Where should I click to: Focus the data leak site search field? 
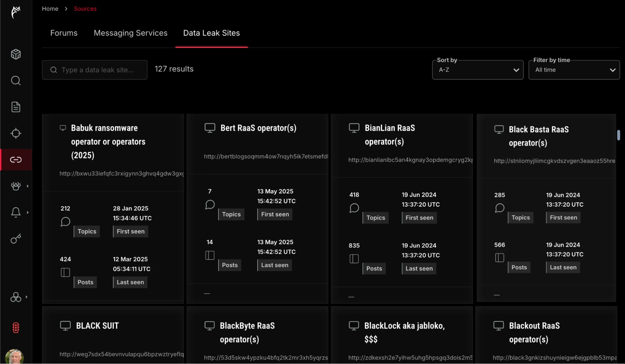(95, 70)
